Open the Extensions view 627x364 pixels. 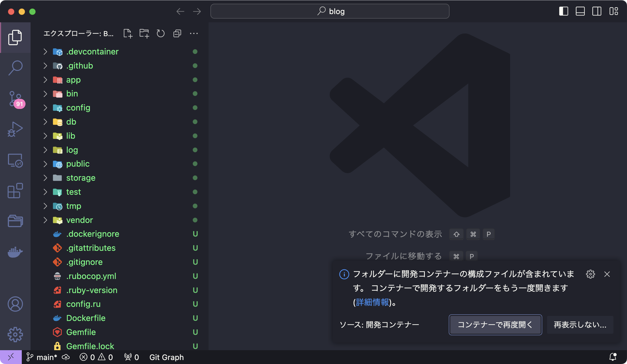(x=15, y=191)
